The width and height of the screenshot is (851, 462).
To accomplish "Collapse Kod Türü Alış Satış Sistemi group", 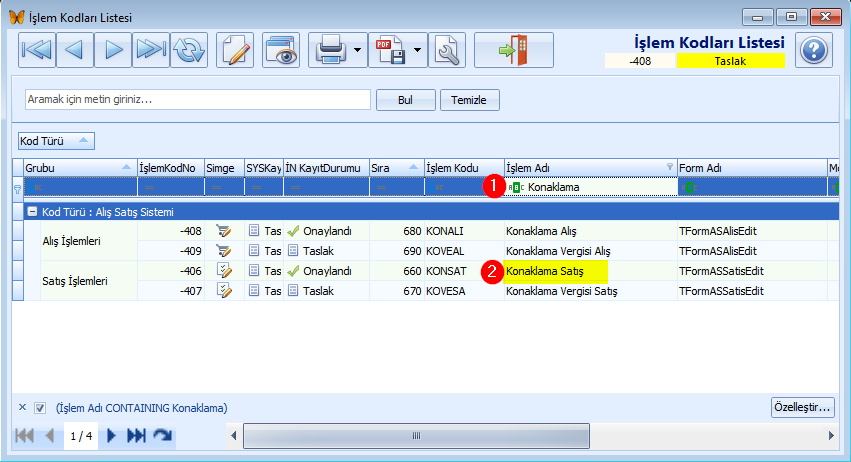I will click(x=32, y=212).
